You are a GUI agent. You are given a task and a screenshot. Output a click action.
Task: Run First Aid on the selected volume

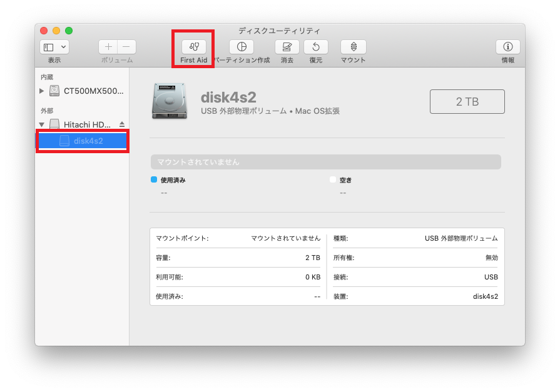(x=193, y=47)
